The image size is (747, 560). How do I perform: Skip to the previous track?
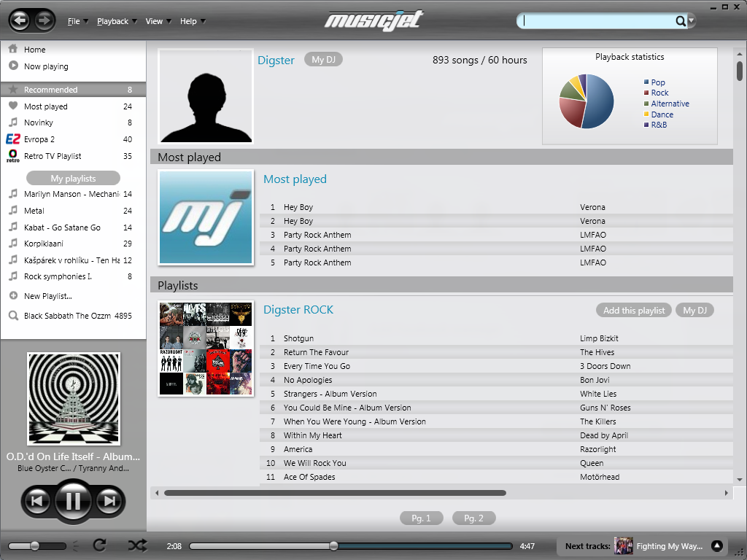click(36, 501)
